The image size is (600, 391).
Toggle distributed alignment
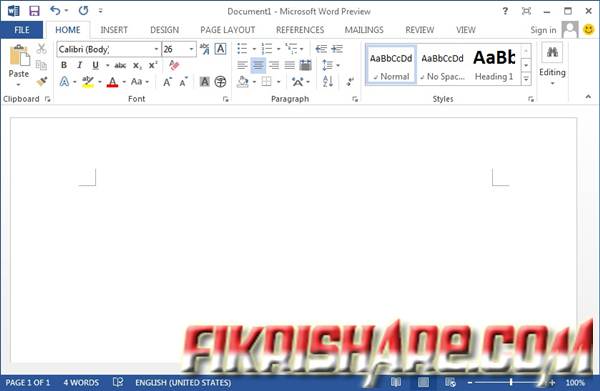[305, 65]
